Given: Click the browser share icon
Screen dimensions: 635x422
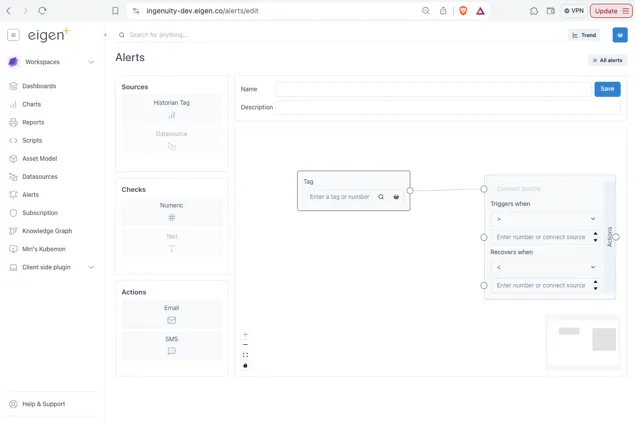Looking at the screenshot, I should 443,11.
